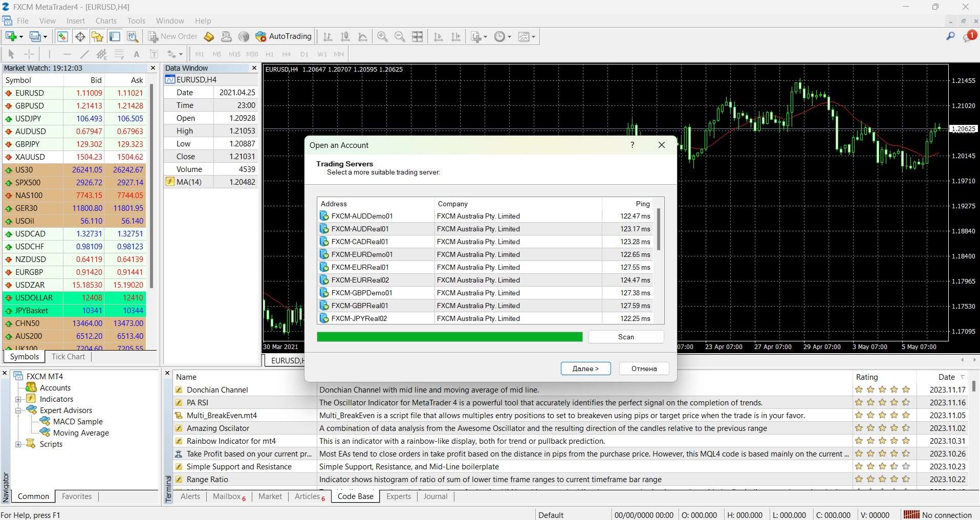This screenshot has width=980, height=520.
Task: Enable chart shift icon
Action: tap(455, 36)
